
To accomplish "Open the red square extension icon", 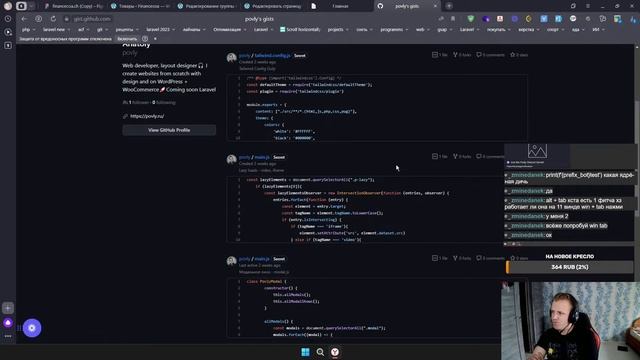I will 500,19.
